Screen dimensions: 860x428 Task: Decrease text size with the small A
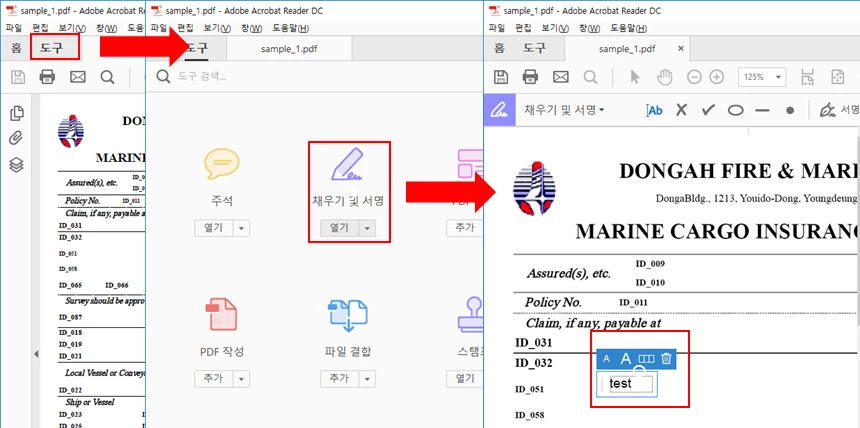[606, 359]
